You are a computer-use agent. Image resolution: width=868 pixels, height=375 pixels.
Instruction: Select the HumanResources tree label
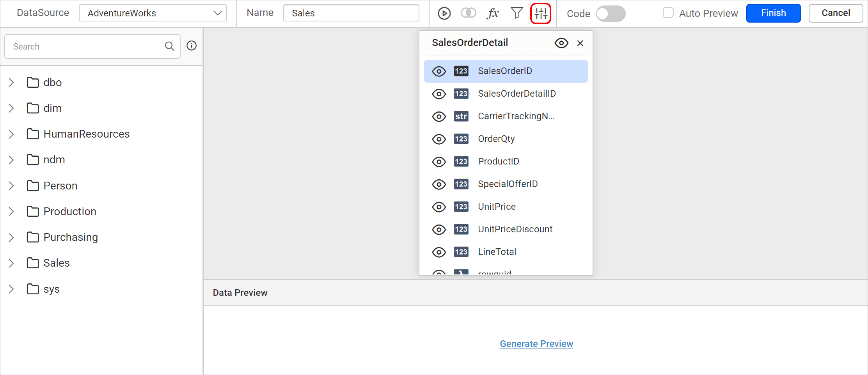click(87, 134)
